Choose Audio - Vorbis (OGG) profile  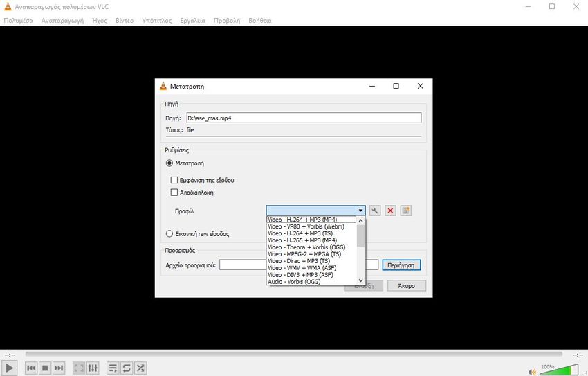click(311, 281)
